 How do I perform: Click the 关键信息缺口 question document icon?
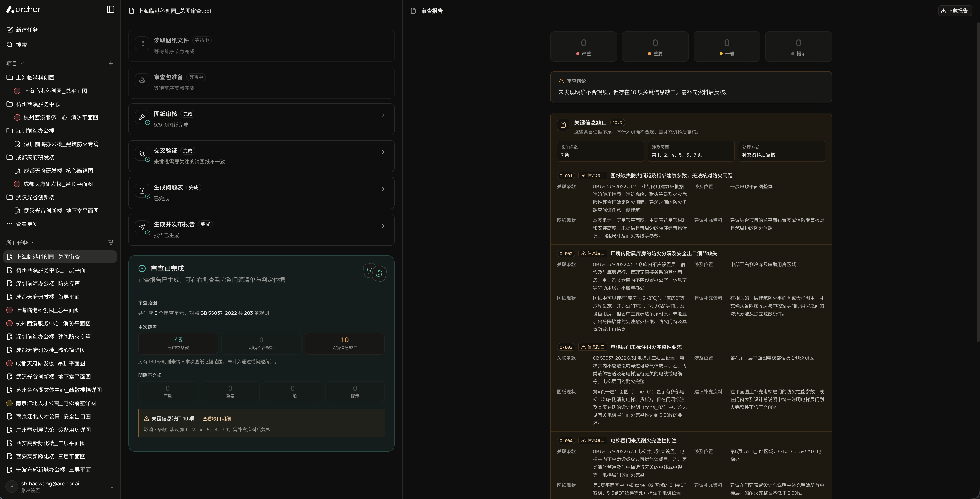pyautogui.click(x=563, y=125)
